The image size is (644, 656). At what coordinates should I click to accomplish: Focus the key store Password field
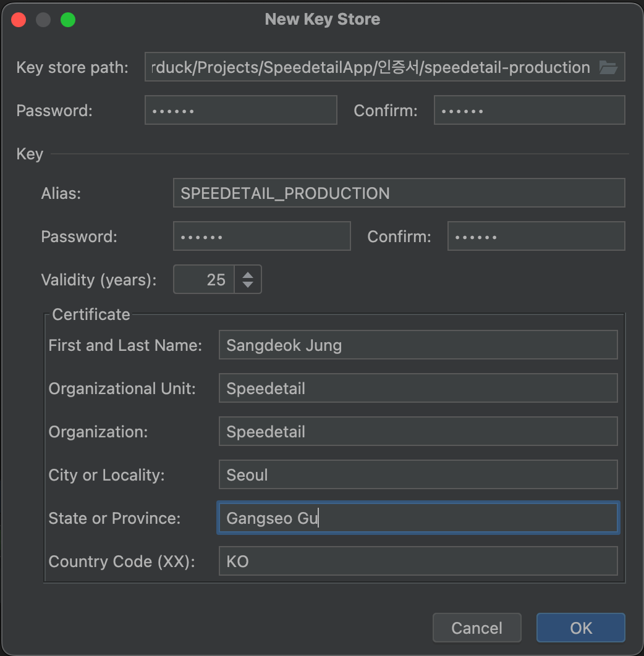click(241, 110)
